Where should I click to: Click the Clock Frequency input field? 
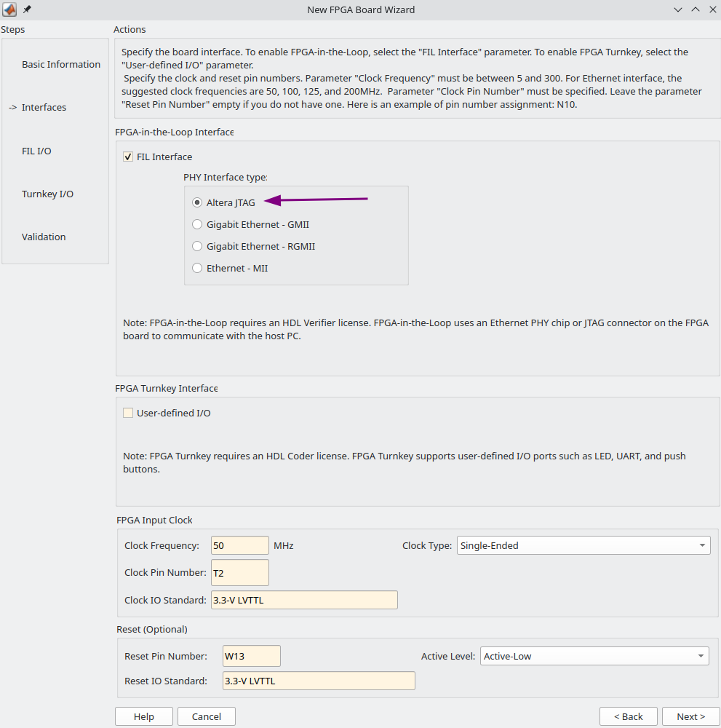tap(240, 545)
